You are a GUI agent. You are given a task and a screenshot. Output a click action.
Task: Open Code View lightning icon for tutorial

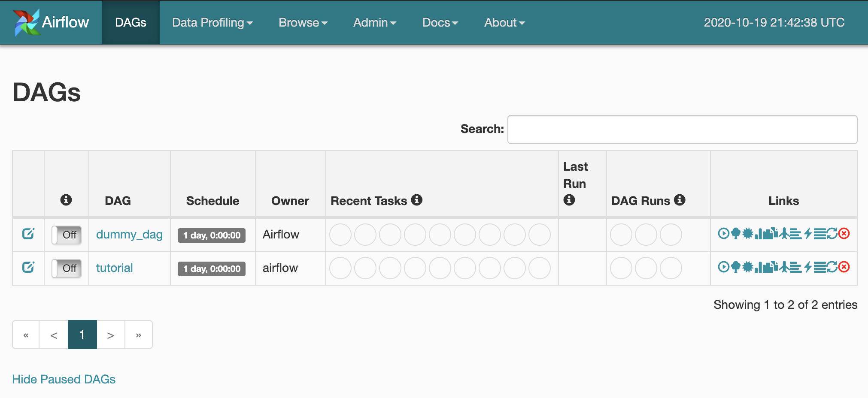tap(808, 267)
